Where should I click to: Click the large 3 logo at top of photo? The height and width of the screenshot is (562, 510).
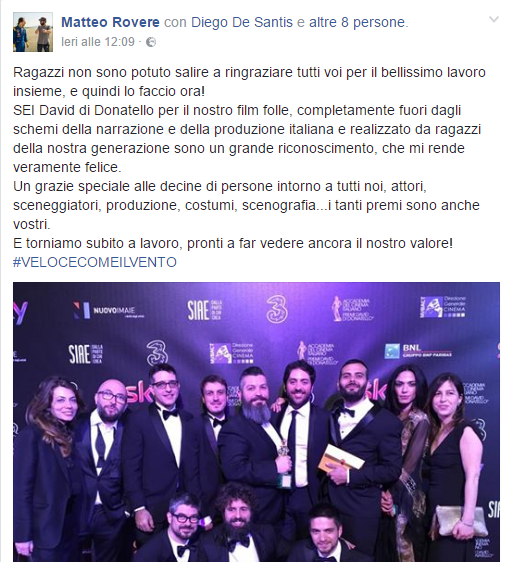(277, 309)
